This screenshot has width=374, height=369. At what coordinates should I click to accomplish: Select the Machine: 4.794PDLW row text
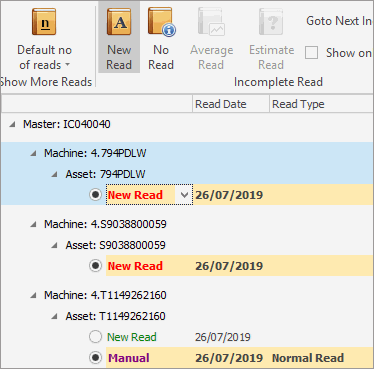click(95, 153)
